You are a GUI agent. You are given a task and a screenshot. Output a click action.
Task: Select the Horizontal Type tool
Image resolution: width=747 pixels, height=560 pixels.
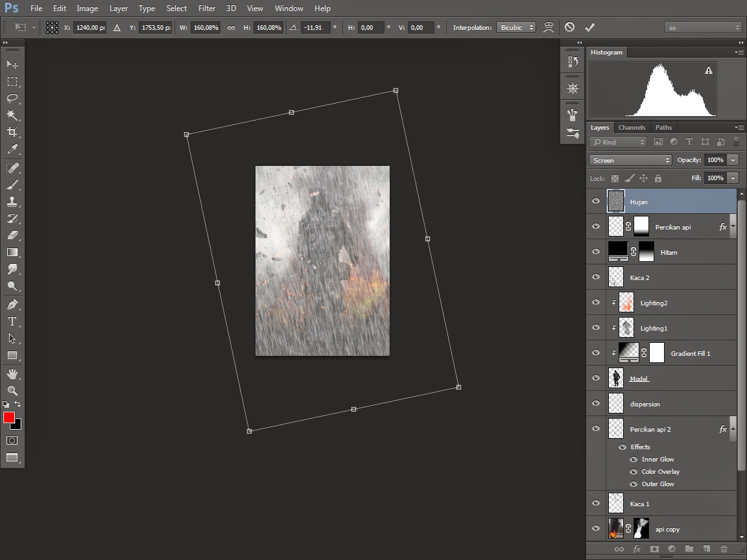(x=12, y=321)
